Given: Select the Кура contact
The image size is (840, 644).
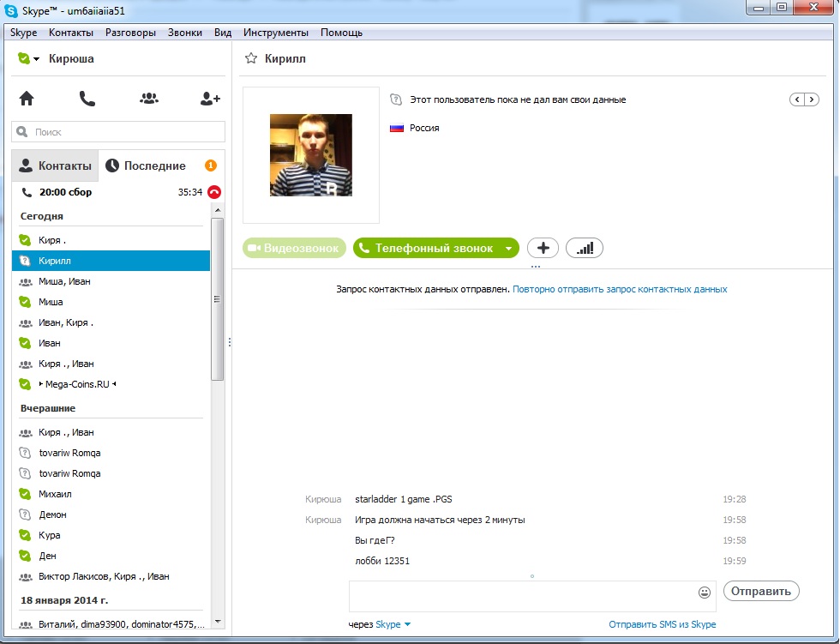Looking at the screenshot, I should 111,535.
